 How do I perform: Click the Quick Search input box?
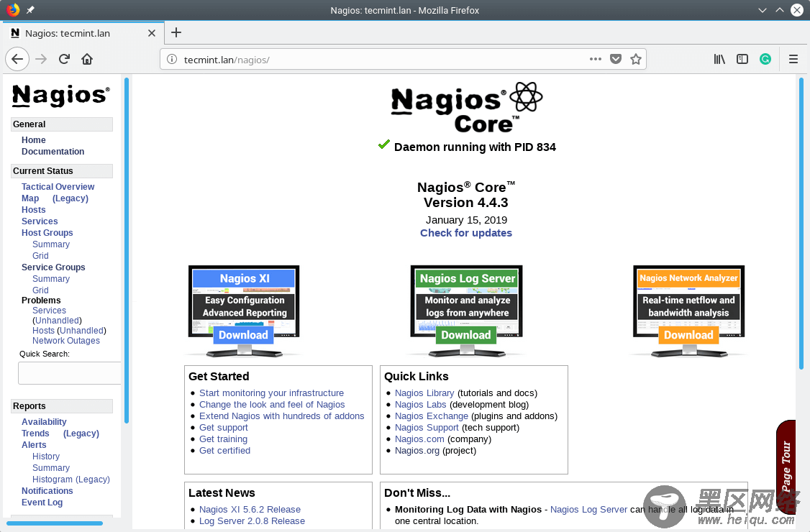point(70,373)
